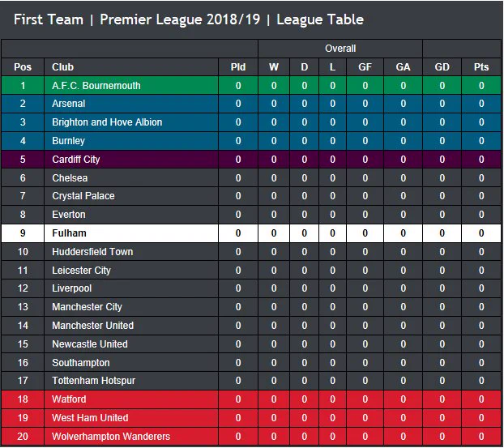The image size is (504, 448).
Task: Click the Overall group header
Action: [340, 49]
